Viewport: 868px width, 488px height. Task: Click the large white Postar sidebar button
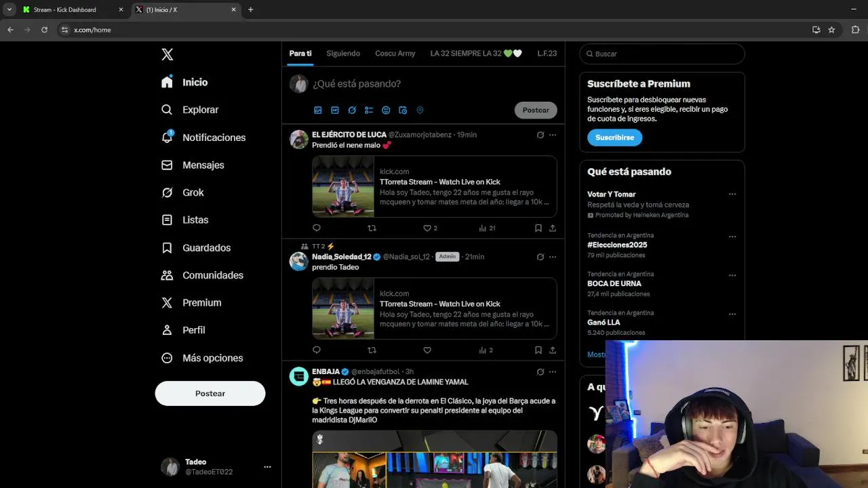[210, 393]
